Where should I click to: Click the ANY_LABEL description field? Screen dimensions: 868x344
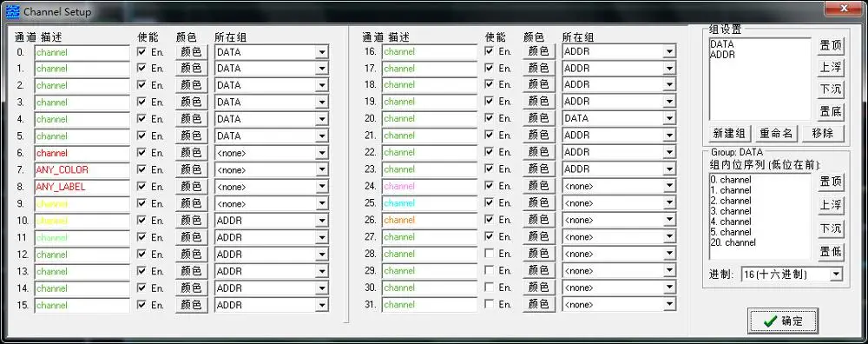pos(82,188)
